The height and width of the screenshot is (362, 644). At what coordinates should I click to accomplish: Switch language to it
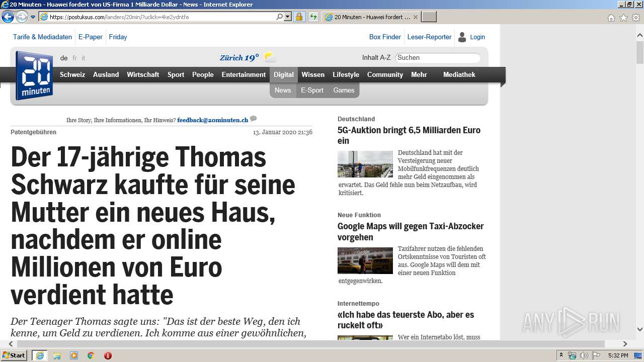click(x=83, y=58)
